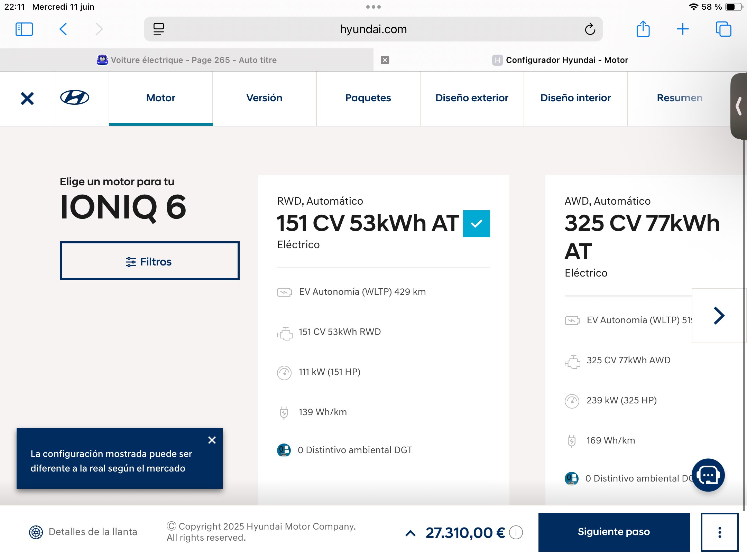The width and height of the screenshot is (747, 560).
Task: Open the chat assistant bubble
Action: coord(708,475)
